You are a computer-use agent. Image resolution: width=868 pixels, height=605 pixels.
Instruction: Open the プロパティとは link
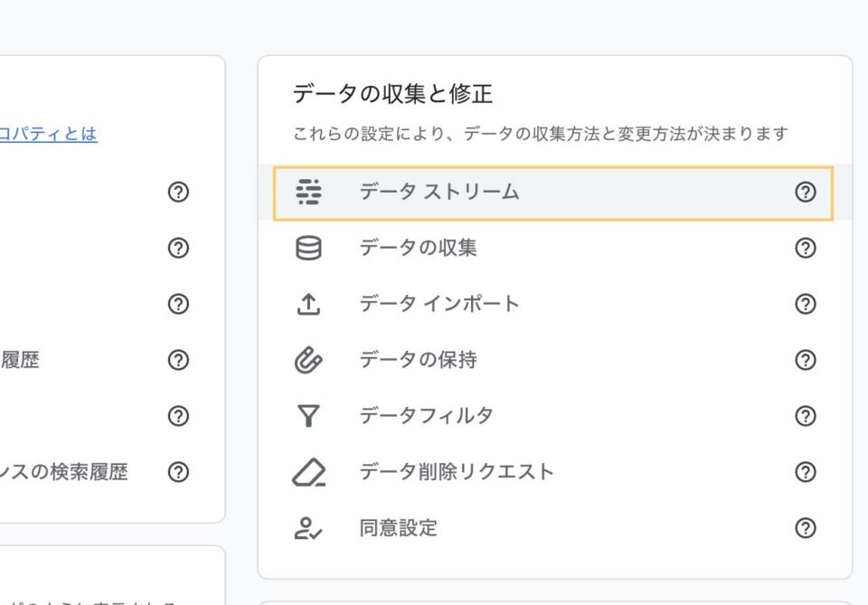(x=49, y=134)
